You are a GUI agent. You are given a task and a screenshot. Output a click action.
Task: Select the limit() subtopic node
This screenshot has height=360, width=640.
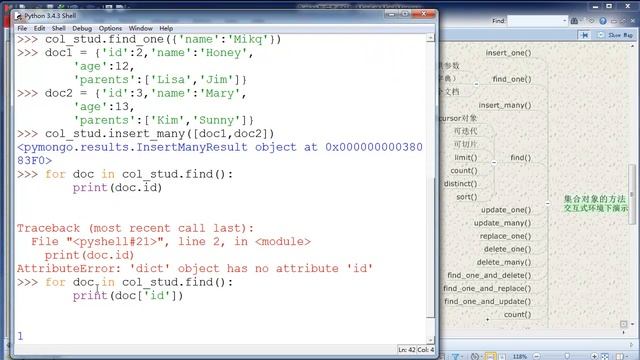[x=466, y=157]
